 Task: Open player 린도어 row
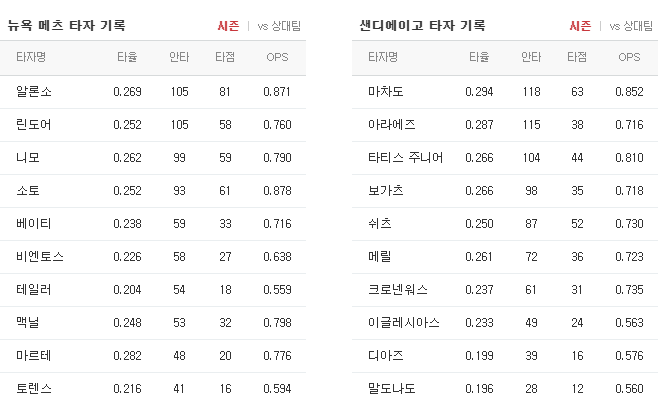153,125
